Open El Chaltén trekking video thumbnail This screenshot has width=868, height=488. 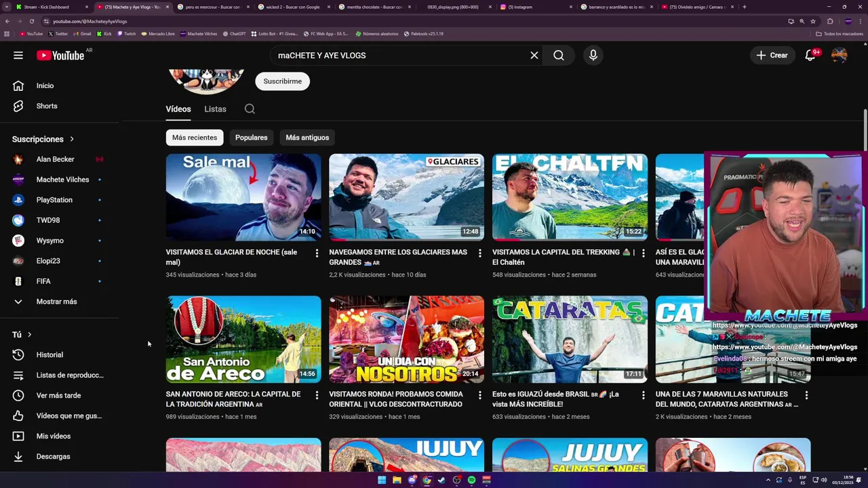(x=570, y=197)
